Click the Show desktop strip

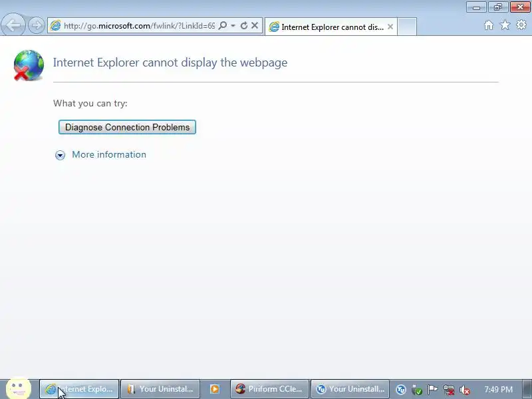[527, 389]
